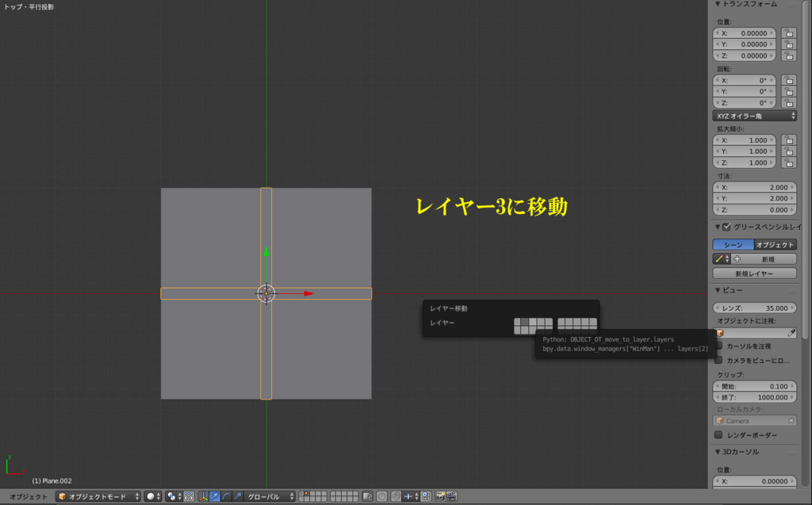Click the 3D cursor position X 0.00000 field
Viewport: 812px width, 505px height.
(755, 481)
